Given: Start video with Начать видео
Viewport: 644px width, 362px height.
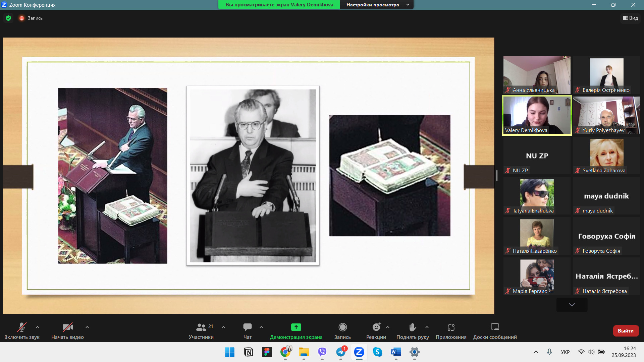Looking at the screenshot, I should pos(67,327).
